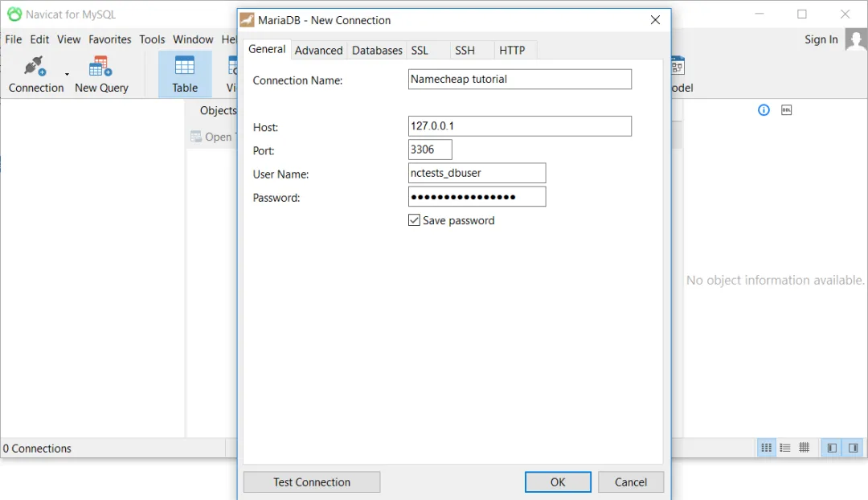This screenshot has height=500, width=868.
Task: Click the Connection Name input field
Action: click(x=520, y=80)
